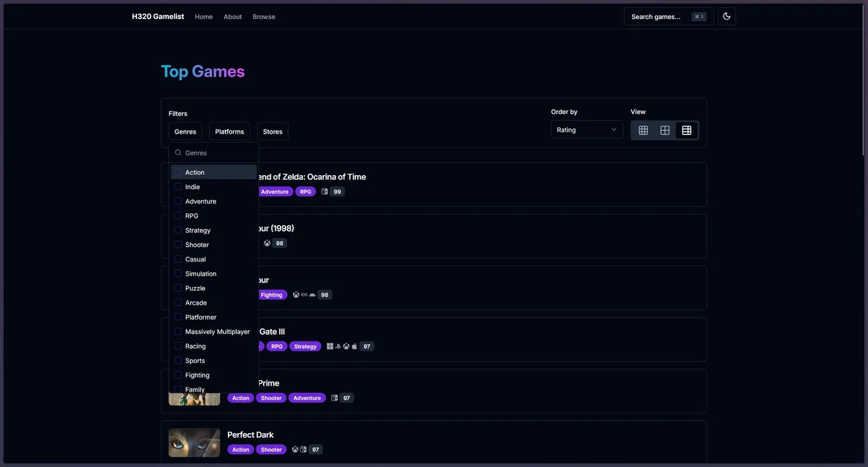Click the Strategy tag on Gate III
The image size is (868, 467).
[x=305, y=346]
